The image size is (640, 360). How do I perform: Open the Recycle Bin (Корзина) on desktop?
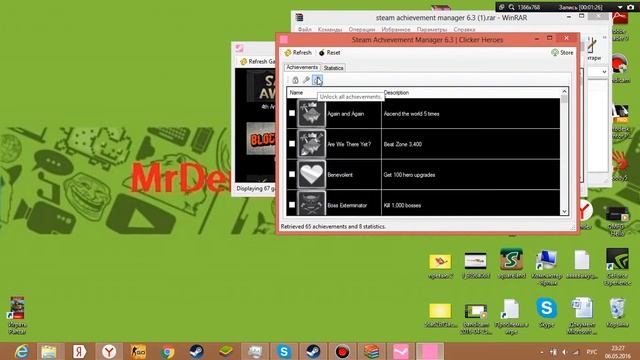pyautogui.click(x=617, y=313)
